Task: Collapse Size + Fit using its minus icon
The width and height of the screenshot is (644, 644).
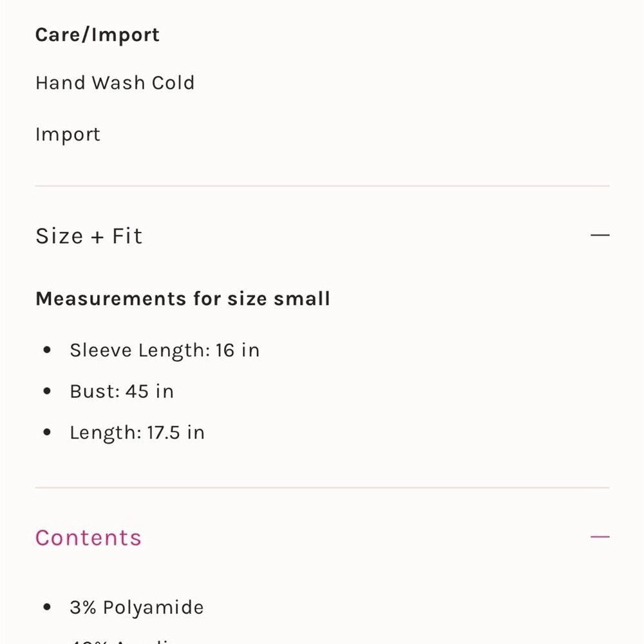Action: tap(600, 235)
